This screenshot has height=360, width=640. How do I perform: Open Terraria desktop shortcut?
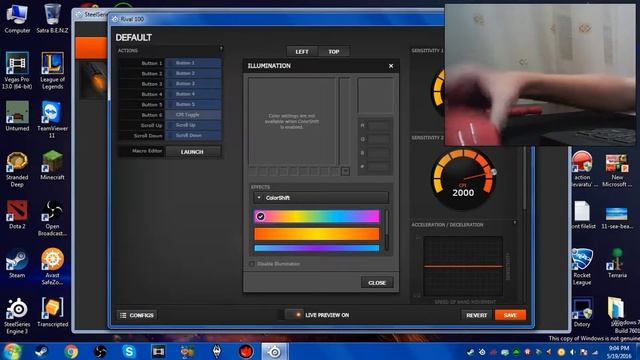click(x=617, y=263)
